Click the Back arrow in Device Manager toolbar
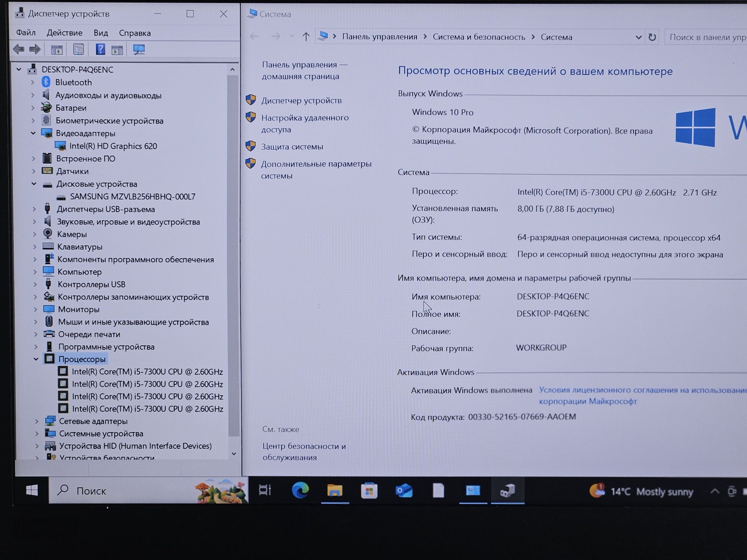Screen dimensions: 747x560 tap(18, 49)
